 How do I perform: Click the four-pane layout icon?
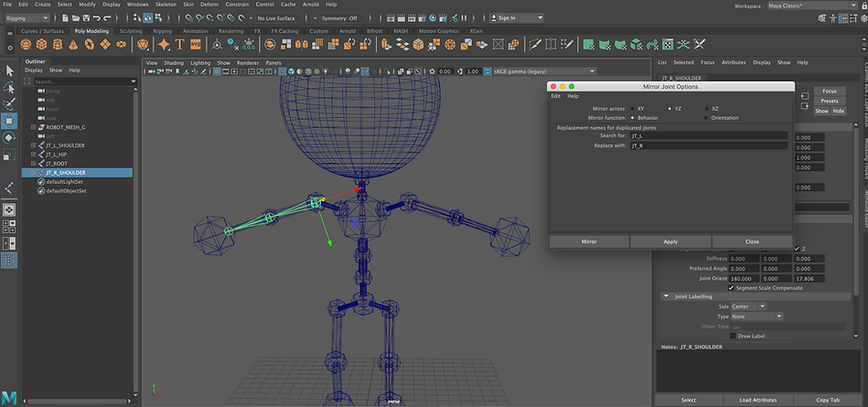point(9,226)
